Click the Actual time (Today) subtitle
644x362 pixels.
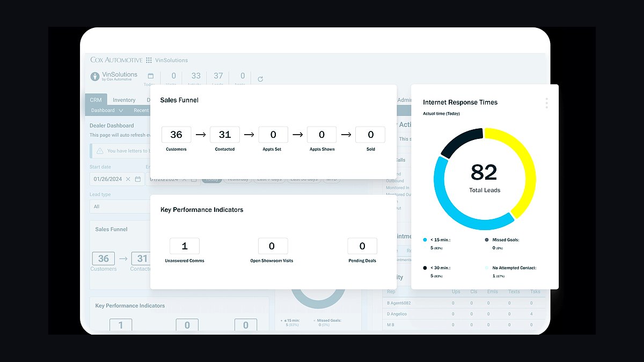pos(441,114)
